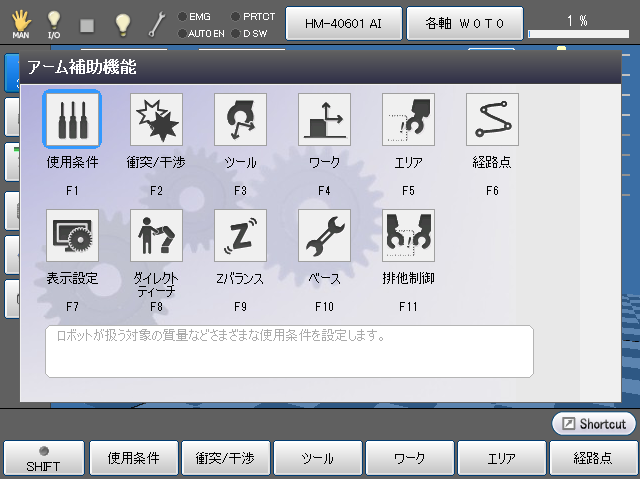Select the 経路点 path point icon
The width and height of the screenshot is (640, 479).
(x=492, y=120)
